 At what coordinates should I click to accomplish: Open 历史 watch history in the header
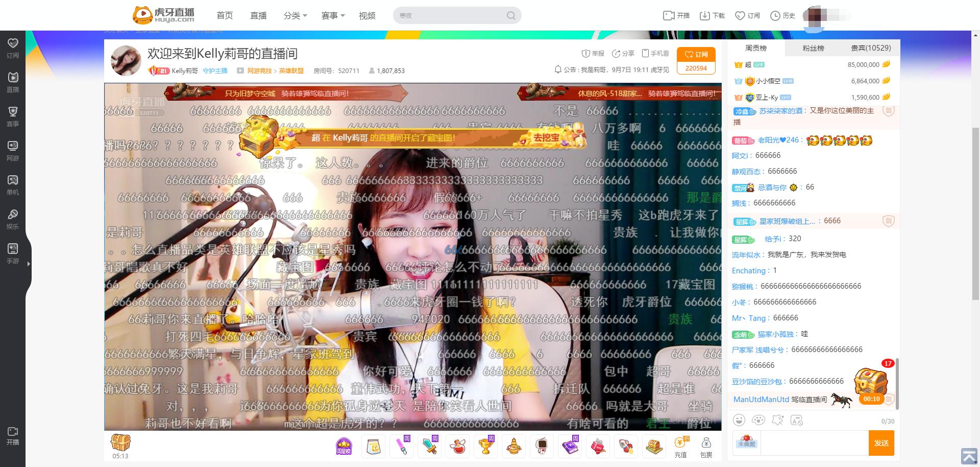point(782,15)
